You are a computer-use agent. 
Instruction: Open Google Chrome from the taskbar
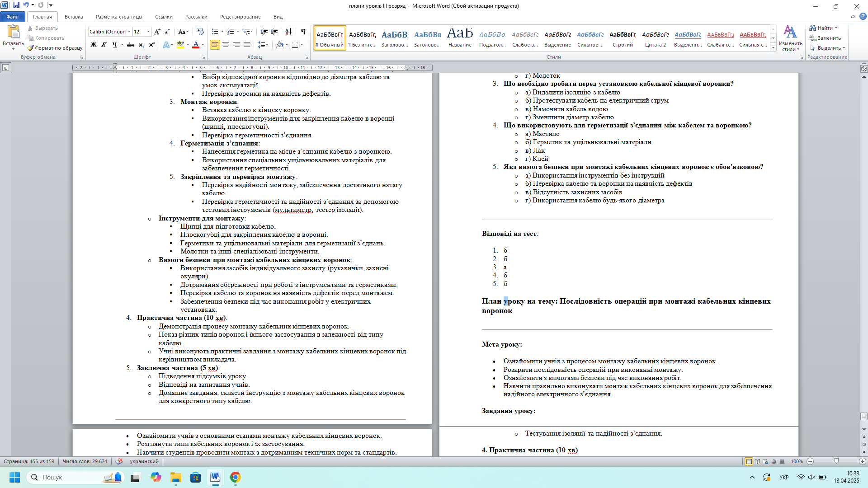pyautogui.click(x=235, y=477)
